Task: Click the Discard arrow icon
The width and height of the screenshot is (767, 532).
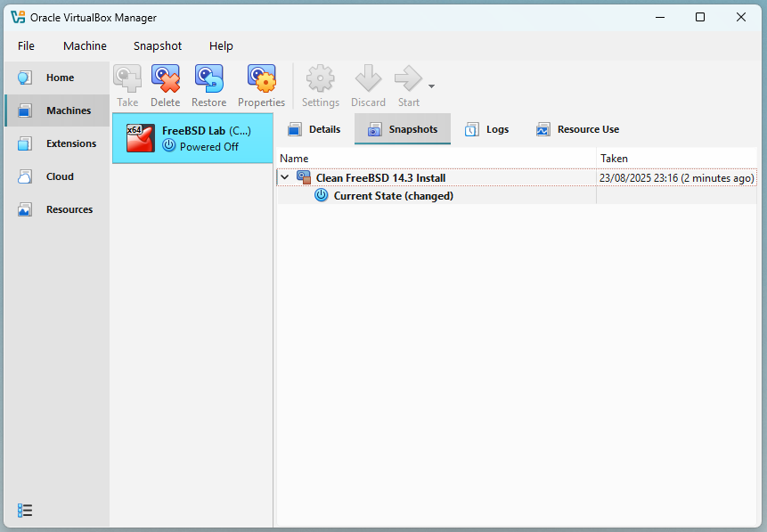Action: 368,78
